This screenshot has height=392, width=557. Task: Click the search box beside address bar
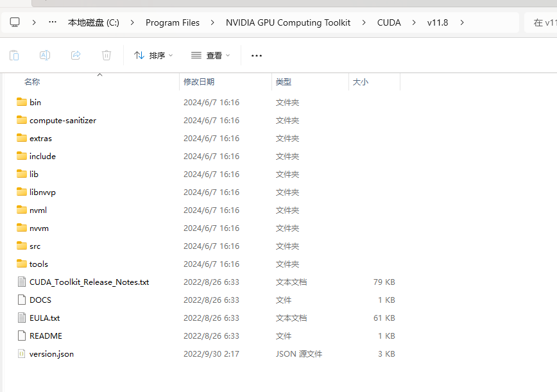[540, 22]
